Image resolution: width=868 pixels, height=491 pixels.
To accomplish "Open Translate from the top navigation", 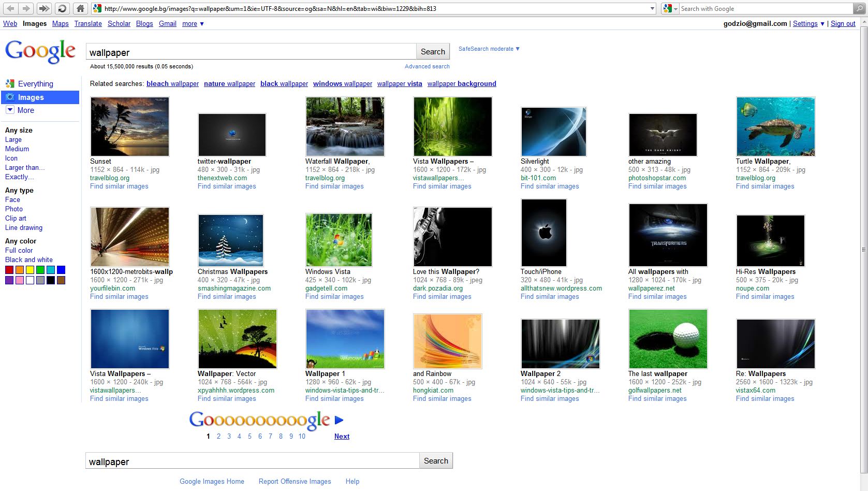I will [88, 24].
